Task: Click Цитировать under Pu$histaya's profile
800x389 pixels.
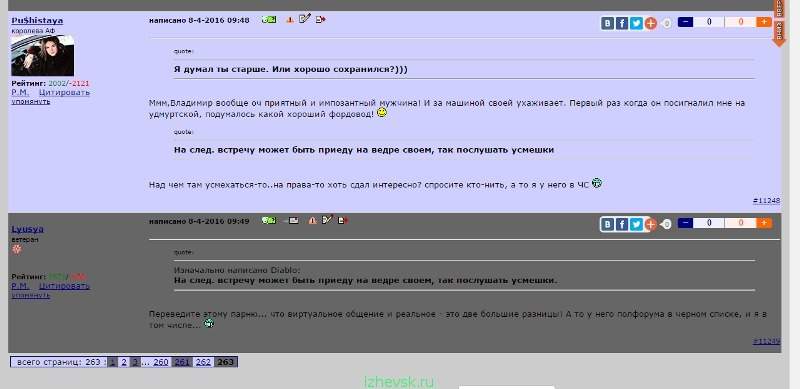Action: click(x=64, y=92)
